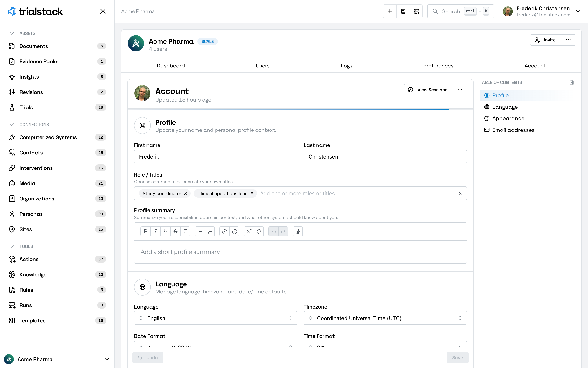The image size is (588, 368).
Task: Collapse the Connections section
Action: pyautogui.click(x=12, y=125)
